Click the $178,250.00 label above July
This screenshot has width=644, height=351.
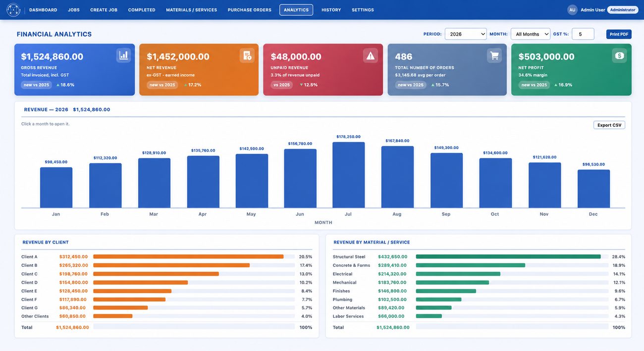click(349, 137)
